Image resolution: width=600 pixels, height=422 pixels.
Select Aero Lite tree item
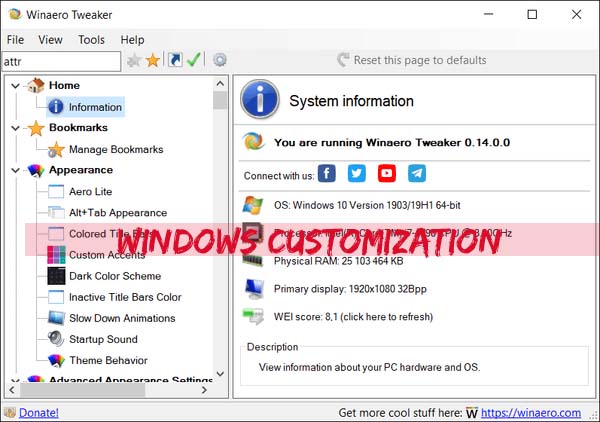click(x=91, y=192)
